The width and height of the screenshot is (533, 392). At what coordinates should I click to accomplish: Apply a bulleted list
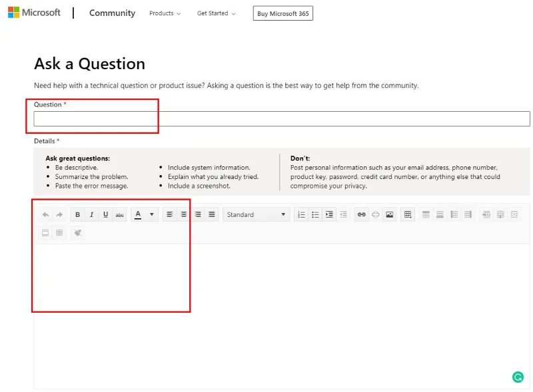pos(314,214)
